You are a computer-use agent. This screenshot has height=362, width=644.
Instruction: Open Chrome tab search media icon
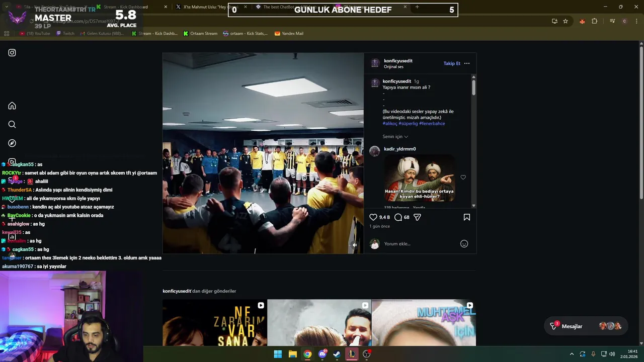point(612,21)
